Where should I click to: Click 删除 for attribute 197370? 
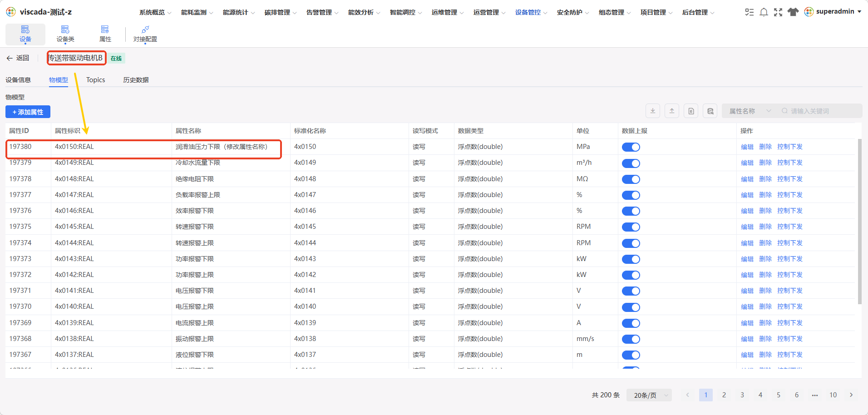[x=765, y=306]
